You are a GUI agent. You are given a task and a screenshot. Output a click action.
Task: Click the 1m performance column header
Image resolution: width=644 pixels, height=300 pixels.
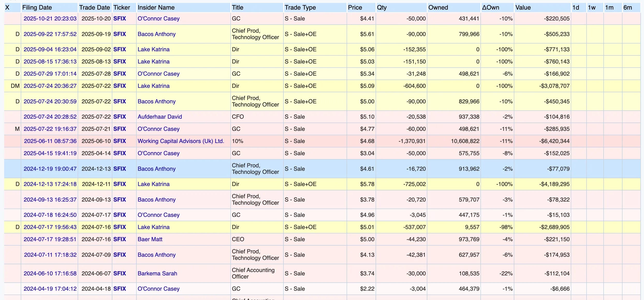pos(609,8)
